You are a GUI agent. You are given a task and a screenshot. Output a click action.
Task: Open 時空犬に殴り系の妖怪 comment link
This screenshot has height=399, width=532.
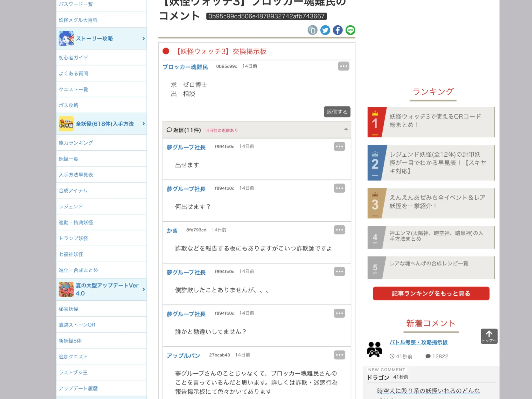tap(429, 391)
